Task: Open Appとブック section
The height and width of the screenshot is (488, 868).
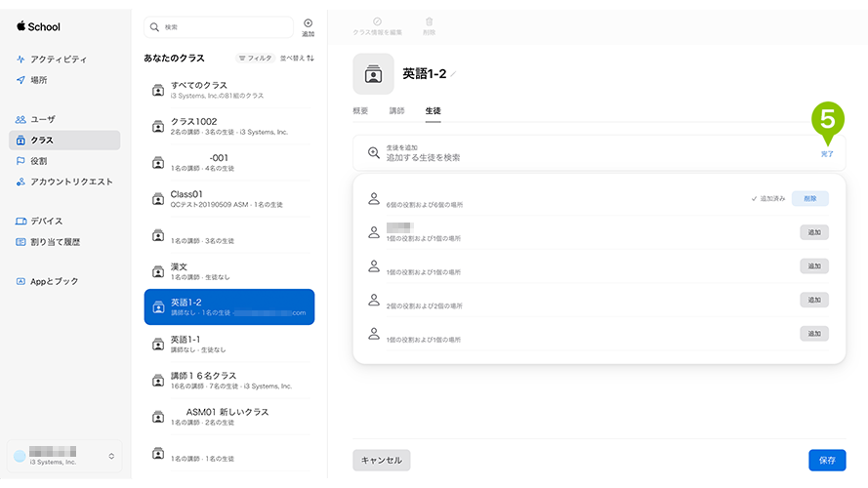Action: 47,281
